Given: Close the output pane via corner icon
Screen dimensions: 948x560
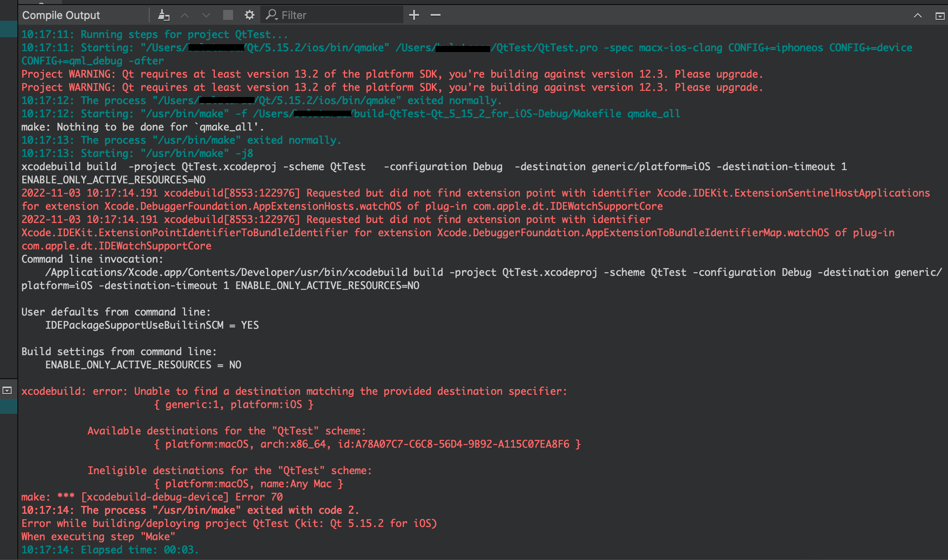Looking at the screenshot, I should point(939,16).
